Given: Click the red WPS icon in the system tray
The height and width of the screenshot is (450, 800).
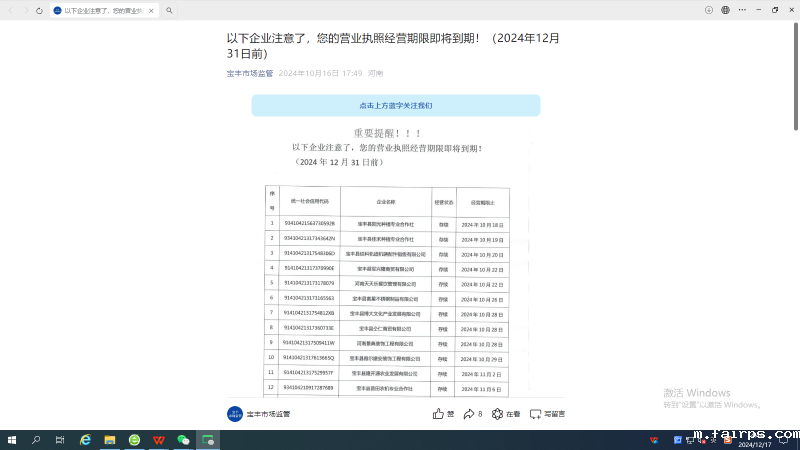Looking at the screenshot, I should tap(654, 440).
